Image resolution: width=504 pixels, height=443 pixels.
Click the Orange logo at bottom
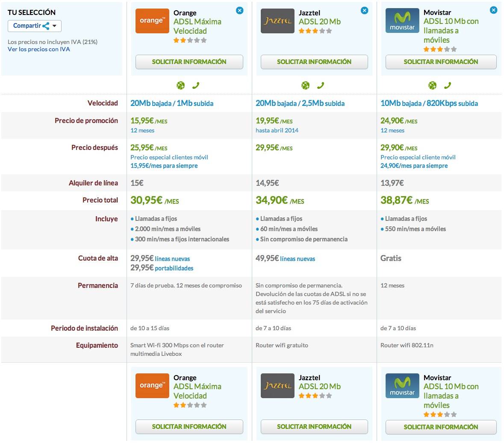pos(152,385)
